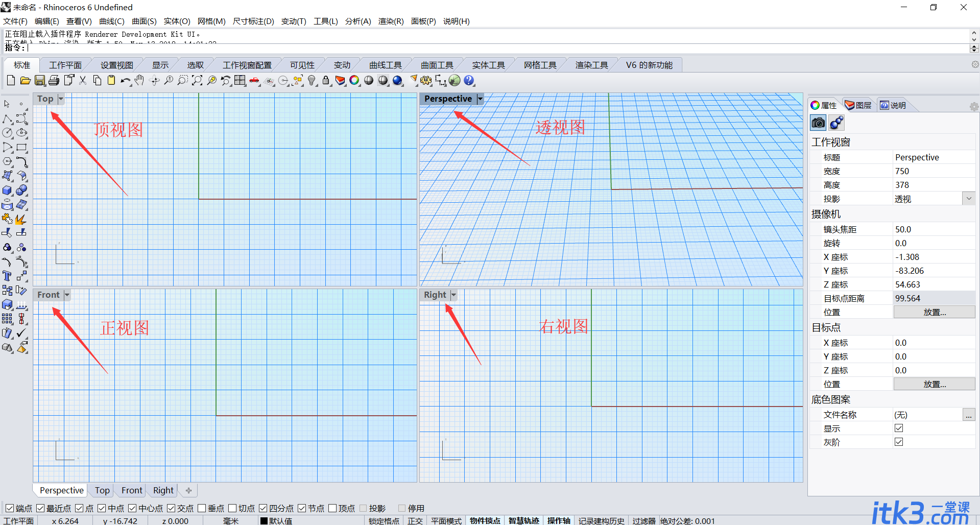The height and width of the screenshot is (525, 980).
Task: Open Options with the gear icon
Action: coord(426,80)
